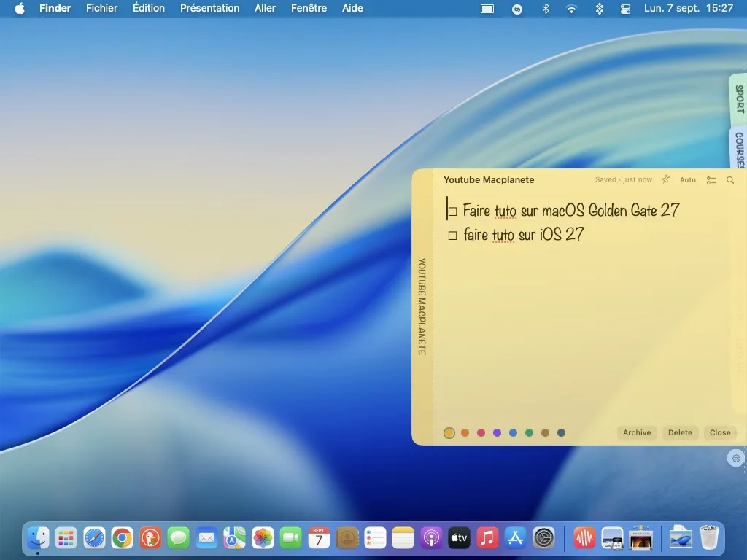Open the red waveform audio app in Dock

584,539
